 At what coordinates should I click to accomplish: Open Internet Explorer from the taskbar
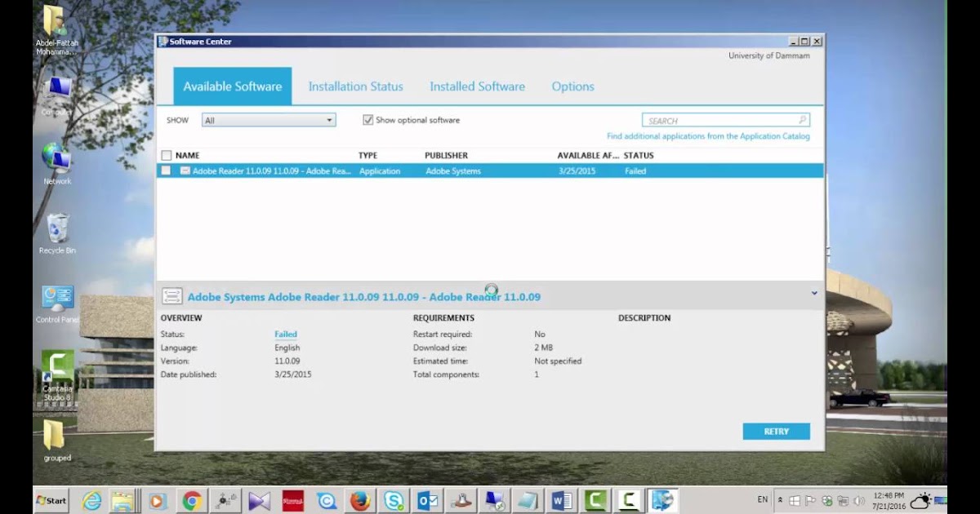click(92, 500)
